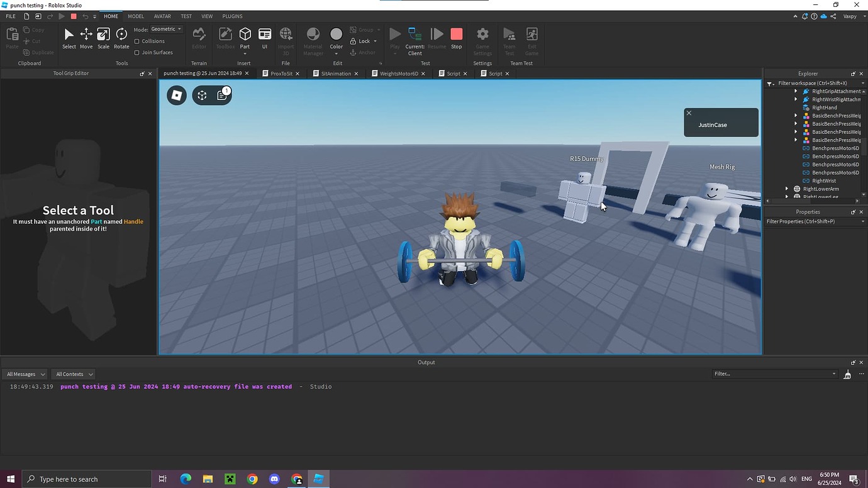Viewport: 868px width, 488px height.
Task: Dismiss the JustinCase notification with its close button
Action: click(x=689, y=113)
